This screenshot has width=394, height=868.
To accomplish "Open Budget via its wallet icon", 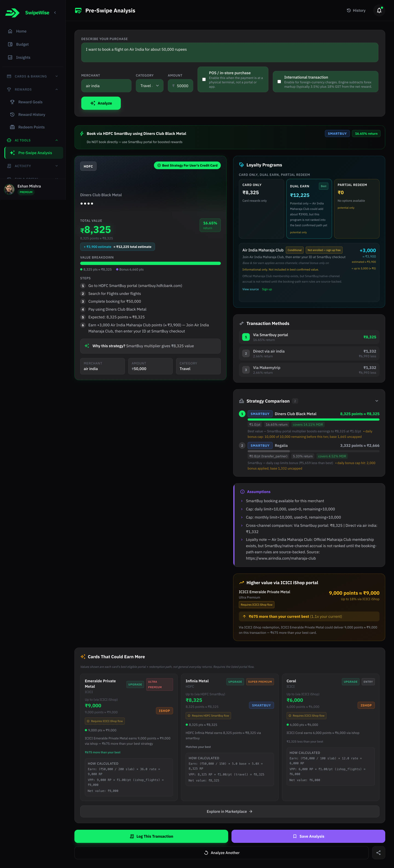I will pyautogui.click(x=10, y=44).
